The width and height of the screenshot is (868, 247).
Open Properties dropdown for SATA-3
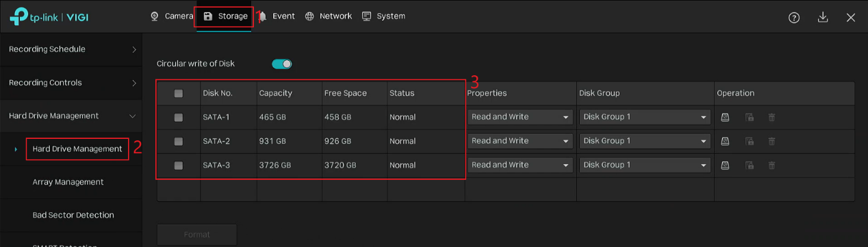pos(520,165)
